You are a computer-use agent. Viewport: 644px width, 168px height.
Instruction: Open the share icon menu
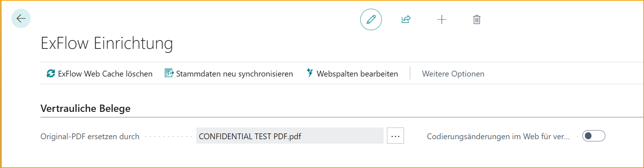pyautogui.click(x=406, y=19)
